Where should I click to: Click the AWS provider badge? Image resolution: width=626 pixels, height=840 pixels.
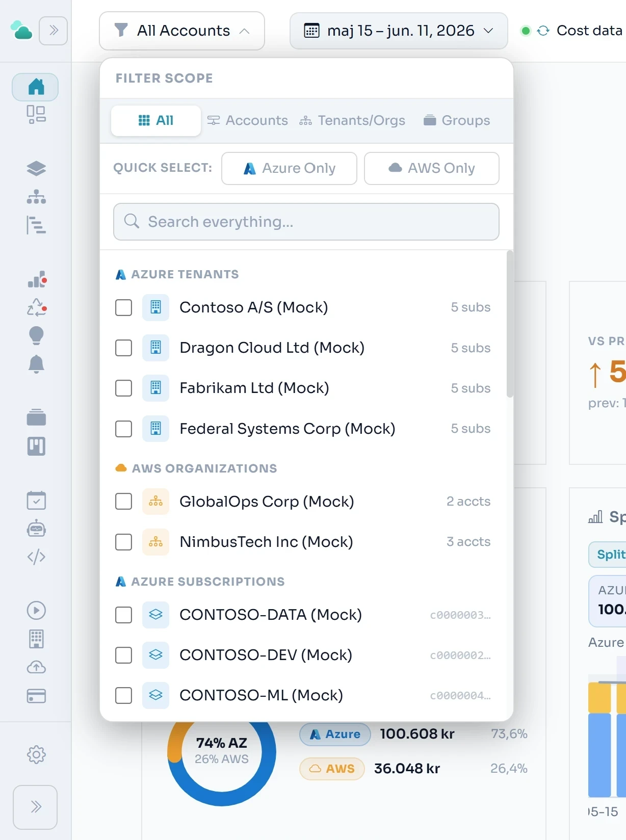click(x=332, y=769)
